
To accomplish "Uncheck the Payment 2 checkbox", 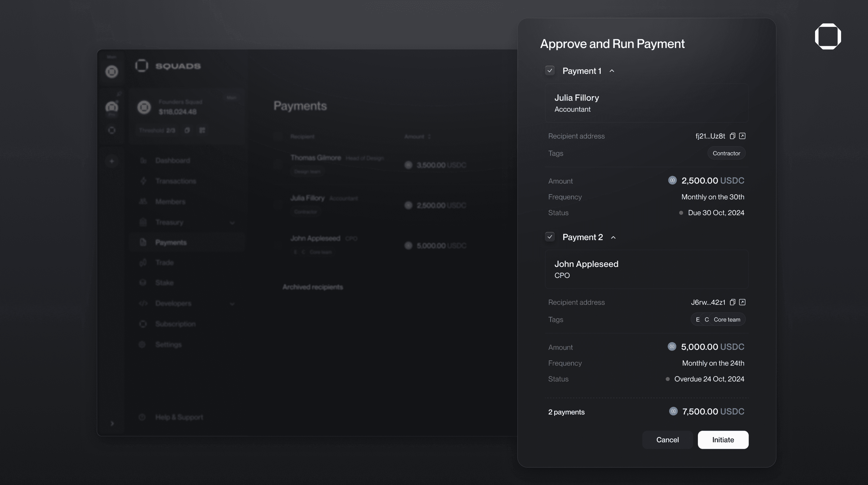I will coord(549,237).
